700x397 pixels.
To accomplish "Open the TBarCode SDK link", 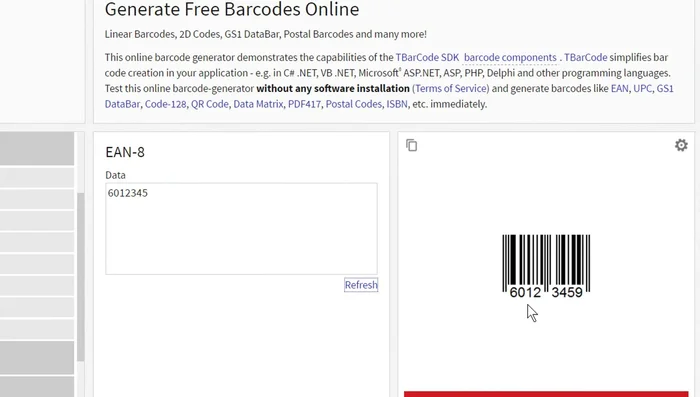I will tap(427, 58).
